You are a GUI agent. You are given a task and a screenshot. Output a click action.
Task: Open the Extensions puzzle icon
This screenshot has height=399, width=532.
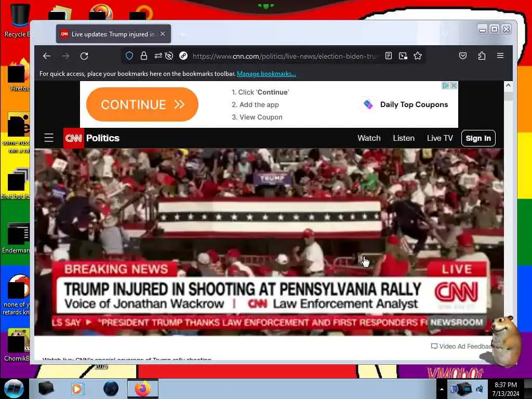click(x=482, y=56)
